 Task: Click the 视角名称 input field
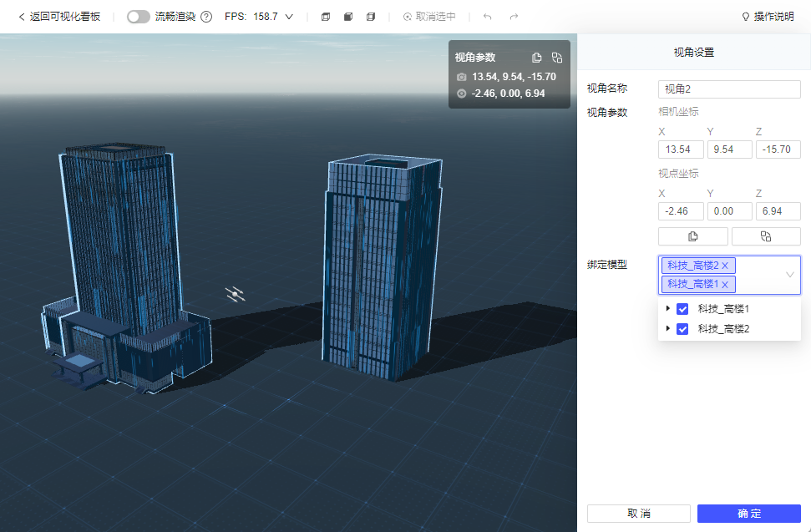[x=729, y=89]
